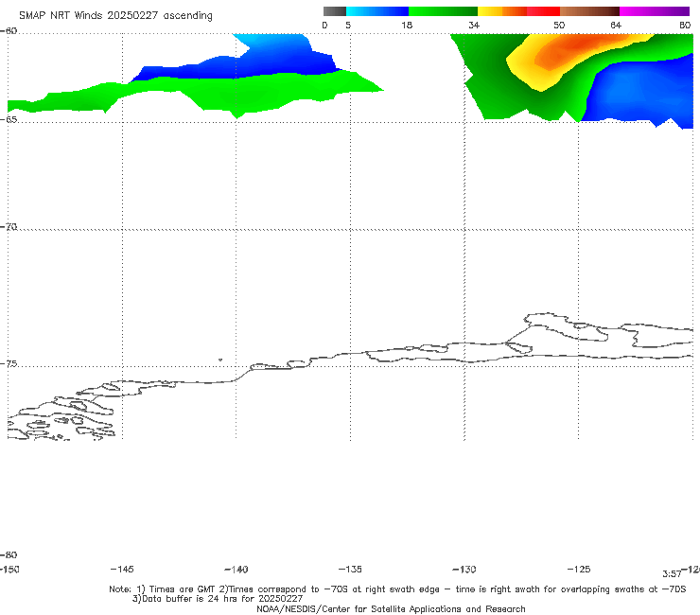The width and height of the screenshot is (700, 615).
Task: Click the 'SMAP NRT Winds 20250227 ascending' title
Action: [115, 15]
